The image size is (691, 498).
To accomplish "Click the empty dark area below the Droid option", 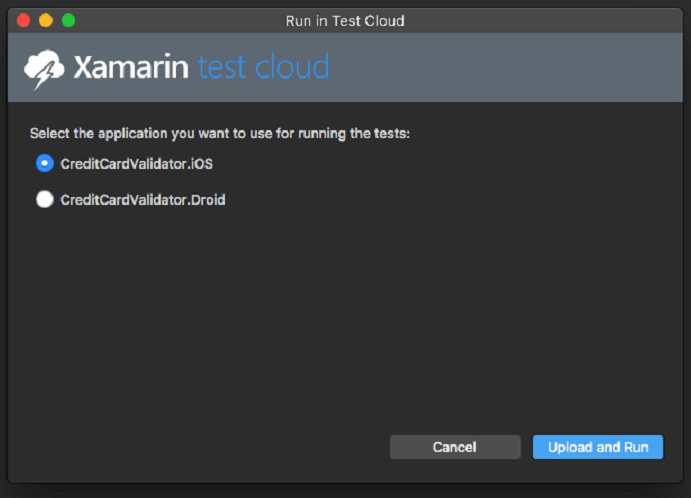I will coord(345,317).
